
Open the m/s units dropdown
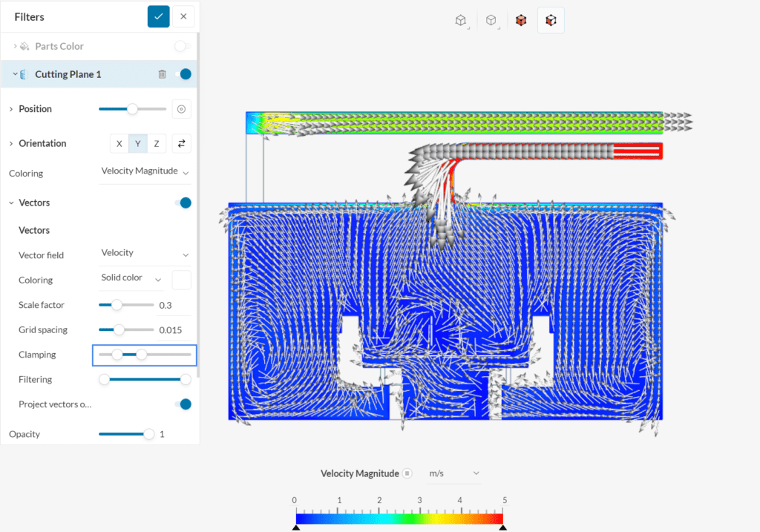(454, 473)
